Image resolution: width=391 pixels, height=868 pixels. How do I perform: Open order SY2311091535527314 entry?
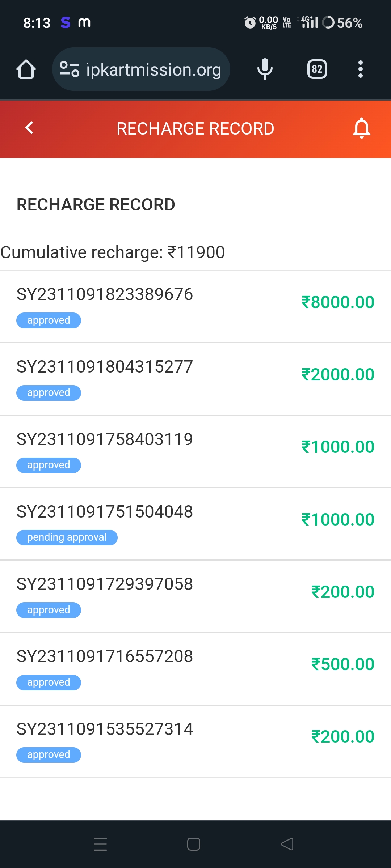[105, 729]
